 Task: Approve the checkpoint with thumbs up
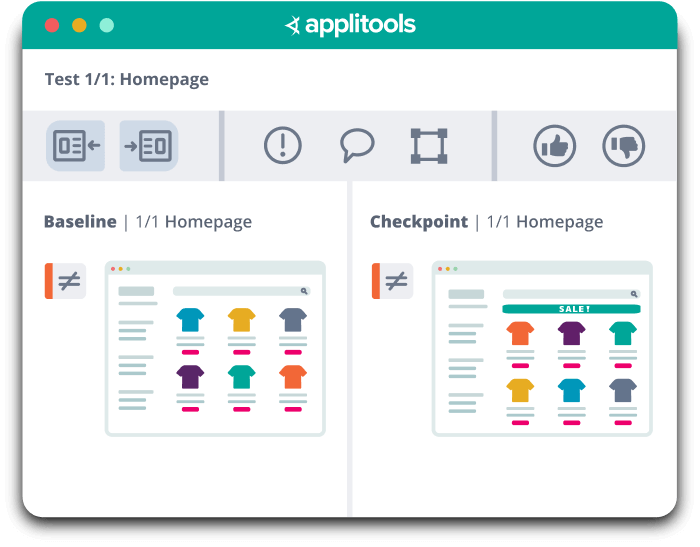(x=554, y=146)
